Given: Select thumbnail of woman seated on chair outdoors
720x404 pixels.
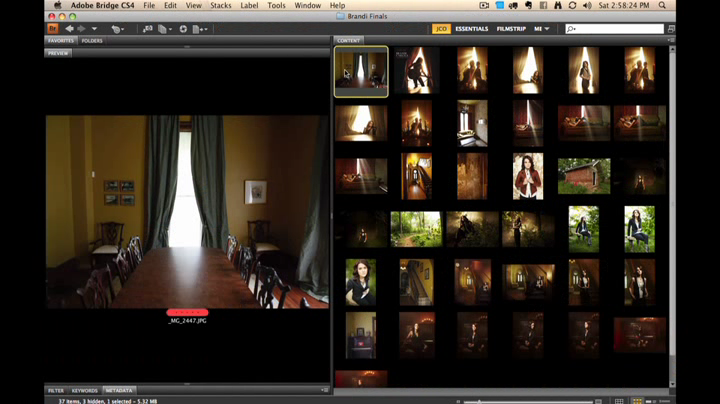Looking at the screenshot, I should click(x=584, y=229).
